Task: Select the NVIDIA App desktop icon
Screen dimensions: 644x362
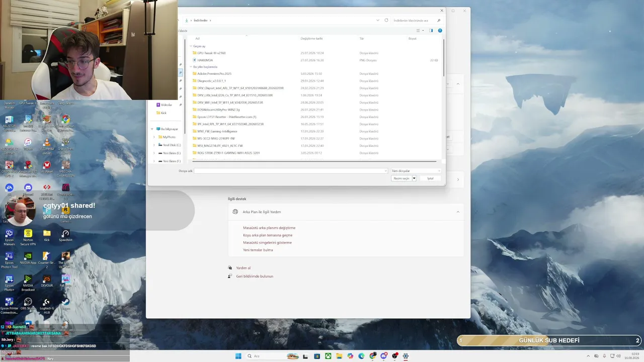Action: [x=28, y=258]
